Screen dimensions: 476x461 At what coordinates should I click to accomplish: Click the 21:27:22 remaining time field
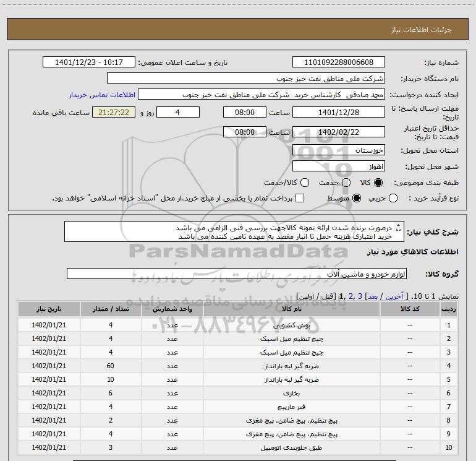click(114, 112)
